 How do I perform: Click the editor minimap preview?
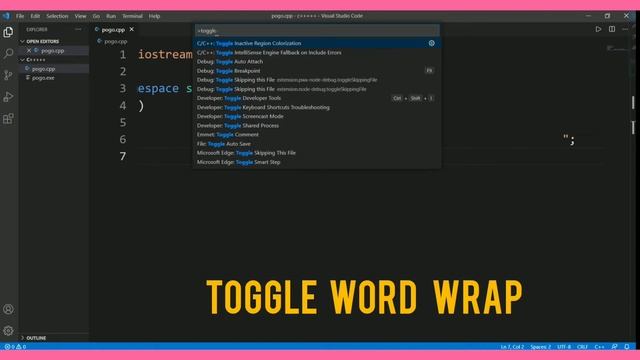[617, 49]
